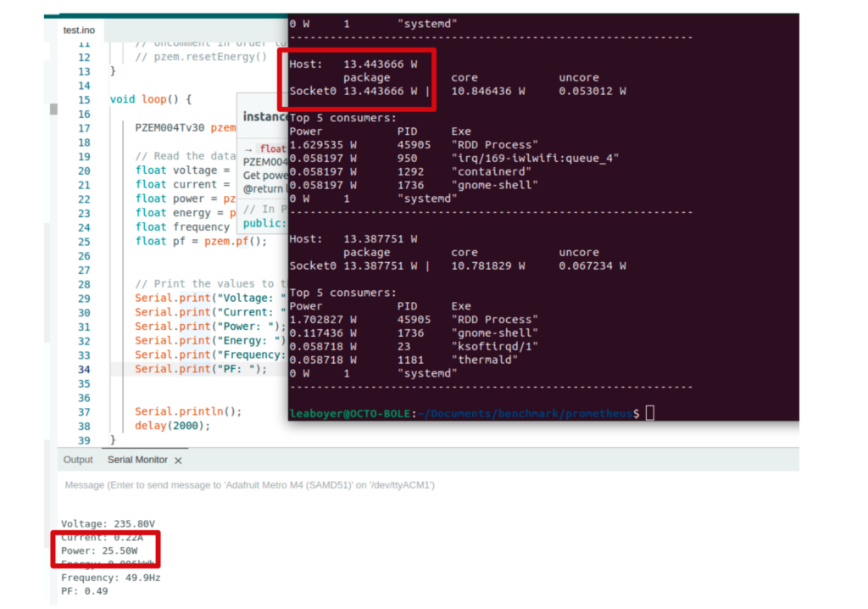Image resolution: width=868 pixels, height=609 pixels.
Task: Click the Host 13.387751 W line in the terminal
Action: click(353, 239)
